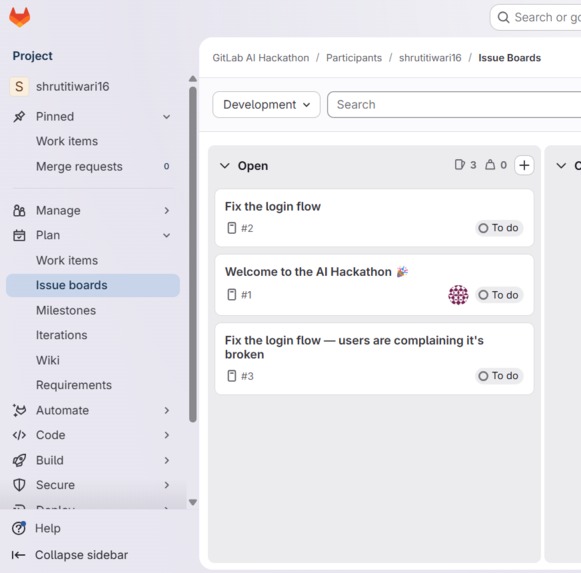This screenshot has height=573, width=581.
Task: Click the top Search or go to field
Action: coord(536,17)
